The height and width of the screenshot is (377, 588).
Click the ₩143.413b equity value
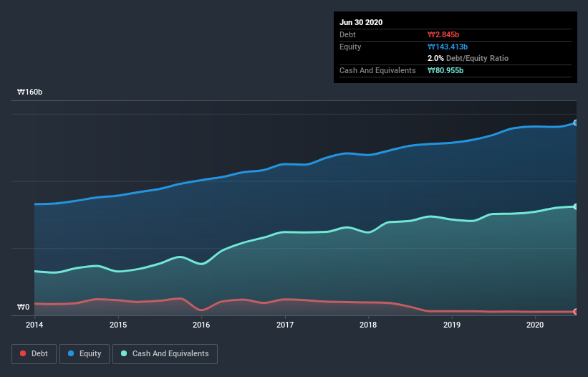tap(448, 47)
